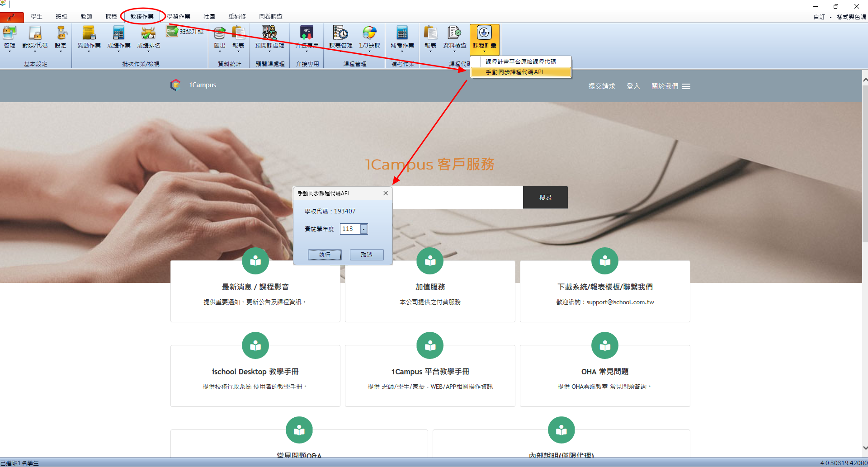Choose 手動同步課程代碼API from the dropdown menu
This screenshot has width=868, height=467.
pyautogui.click(x=521, y=72)
